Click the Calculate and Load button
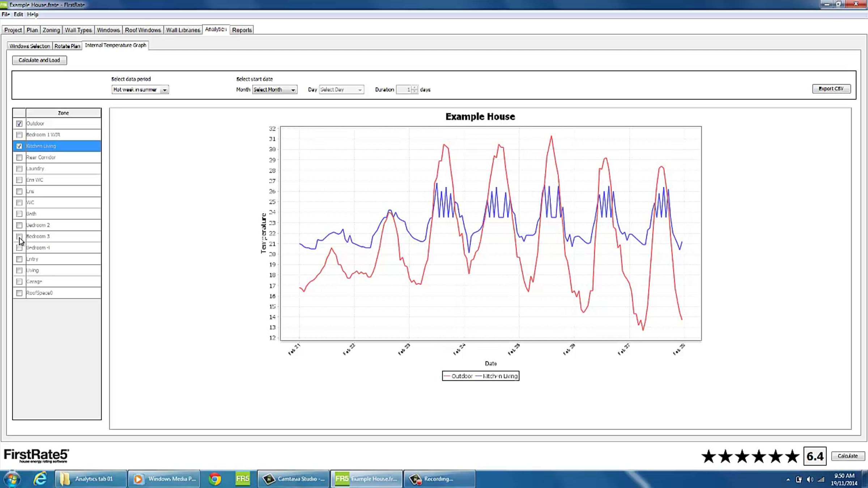This screenshot has height=488, width=868. [39, 60]
